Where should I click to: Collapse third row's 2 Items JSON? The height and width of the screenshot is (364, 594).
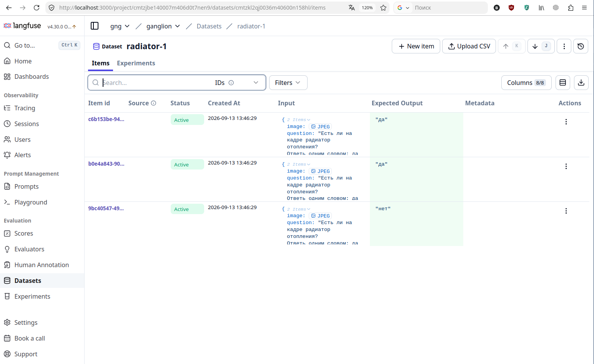pyautogui.click(x=299, y=209)
